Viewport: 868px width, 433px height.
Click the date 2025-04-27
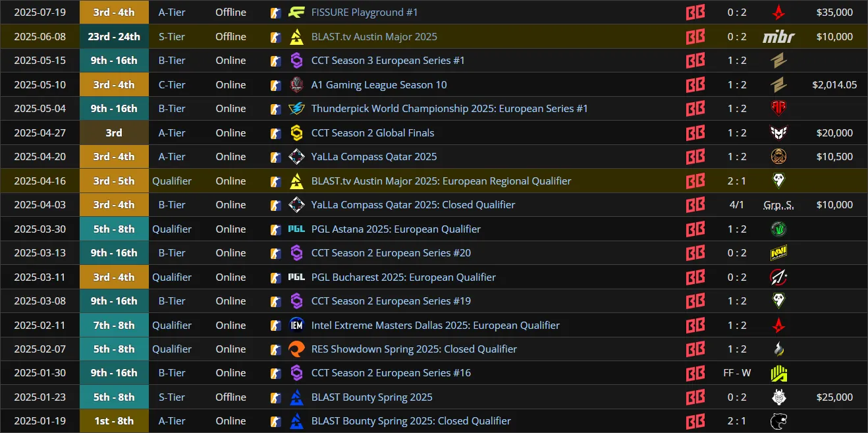(40, 132)
